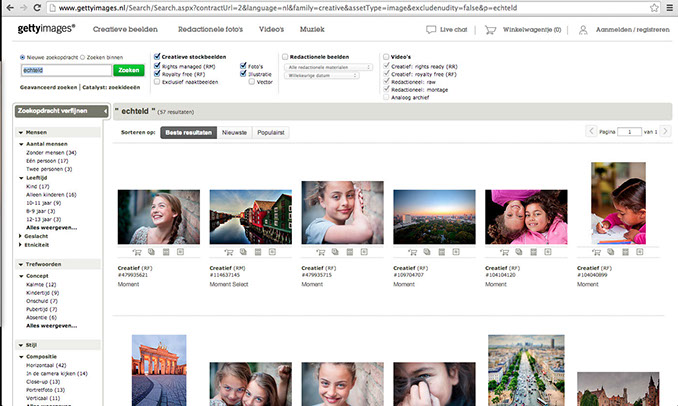Enable the Redactionele beelden checkbox

(286, 58)
